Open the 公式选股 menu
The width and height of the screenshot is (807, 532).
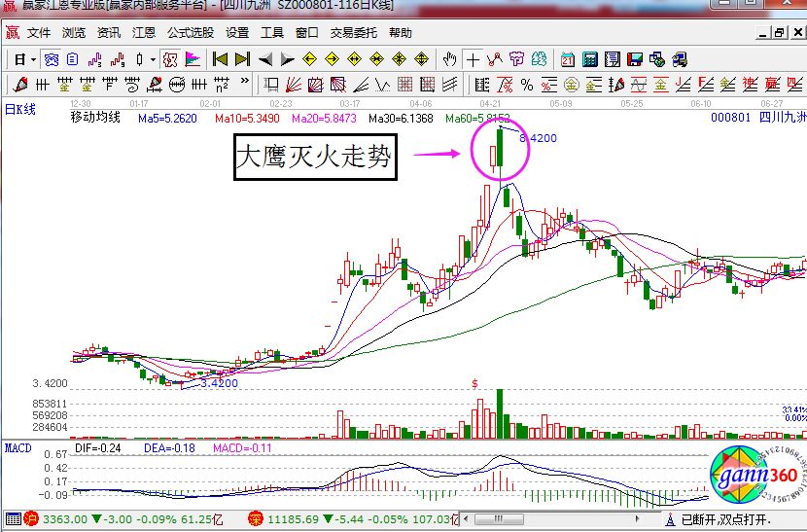coord(190,32)
